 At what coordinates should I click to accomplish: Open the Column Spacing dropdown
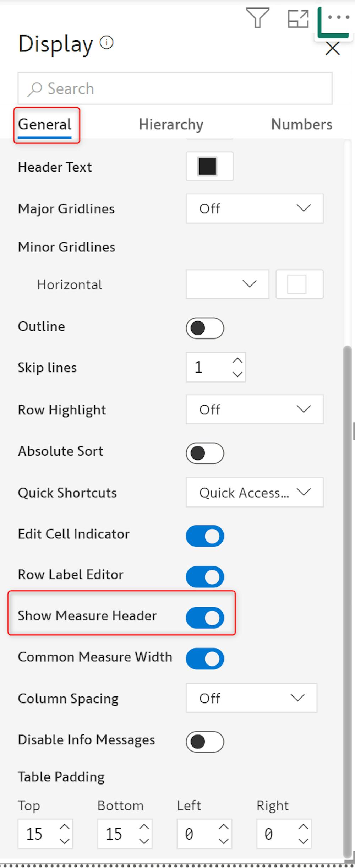pyautogui.click(x=251, y=698)
